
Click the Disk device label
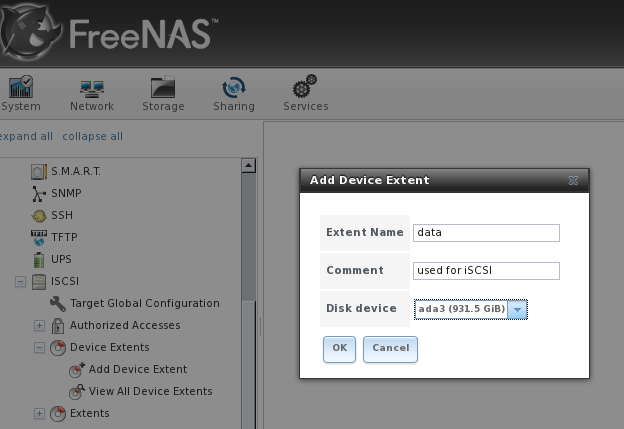pos(361,308)
